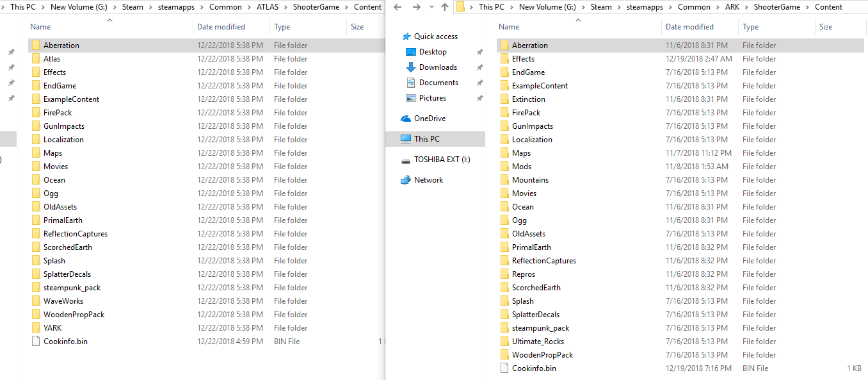The image size is (868, 380).
Task: Select Cookinfo.bin file icon in ARK window
Action: click(x=504, y=368)
